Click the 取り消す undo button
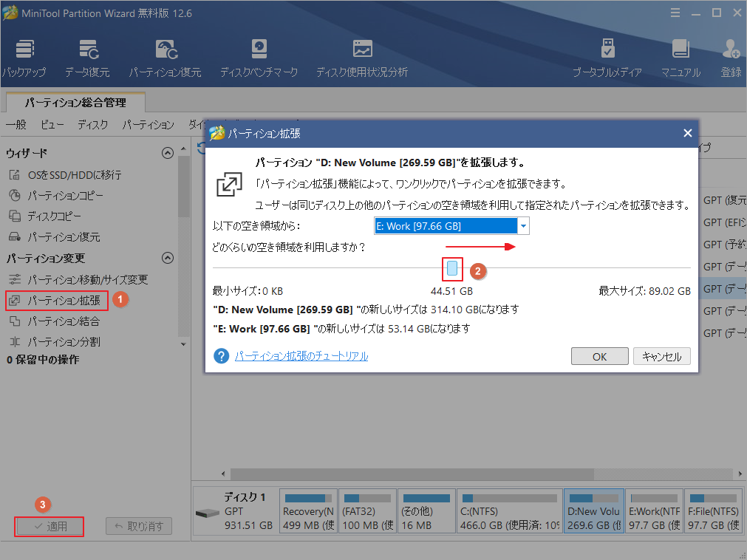 [x=139, y=526]
